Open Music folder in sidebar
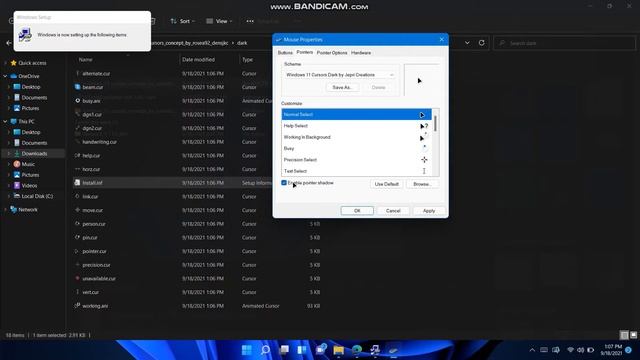Image resolution: width=640 pixels, height=360 pixels. (28, 164)
